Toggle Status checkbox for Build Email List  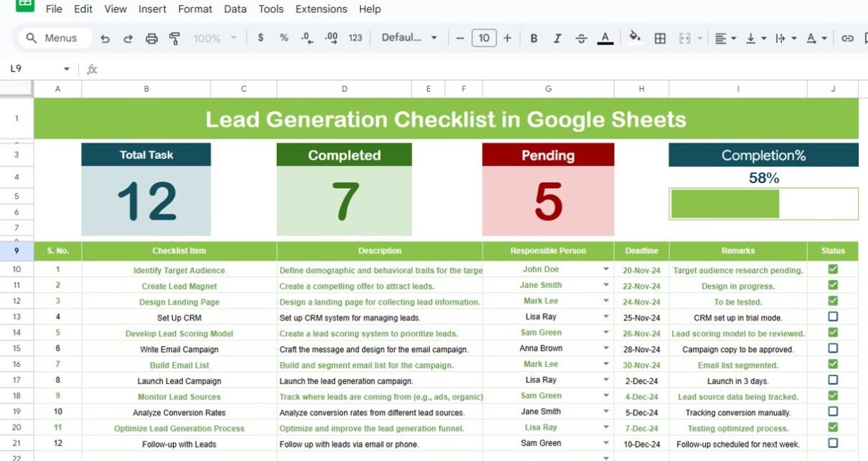(x=833, y=364)
